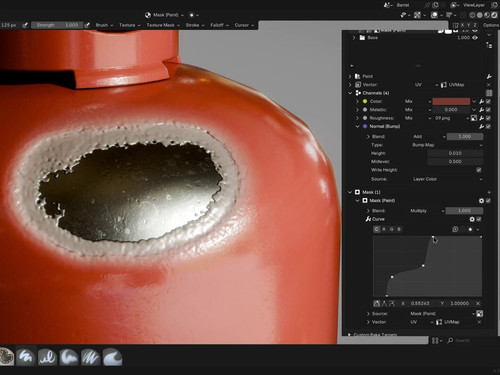The image size is (500, 375).
Task: Open the Mask (Paint) mode dropdown
Action: (x=164, y=15)
